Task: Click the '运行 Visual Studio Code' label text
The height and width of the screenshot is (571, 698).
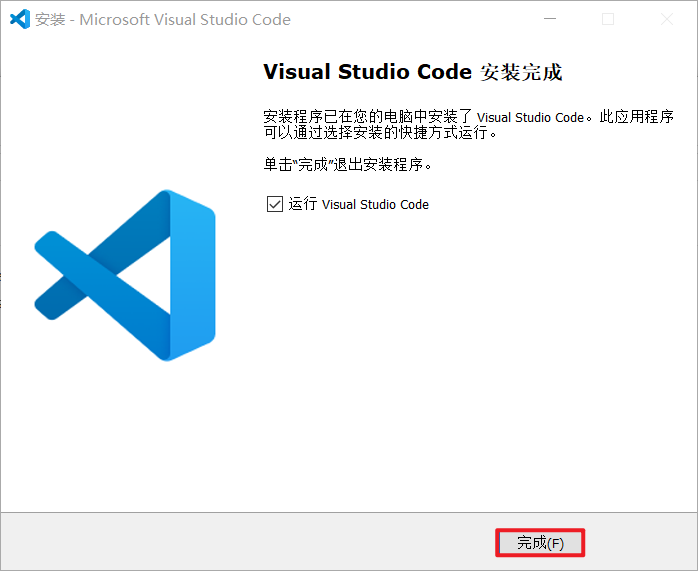Action: pos(359,204)
